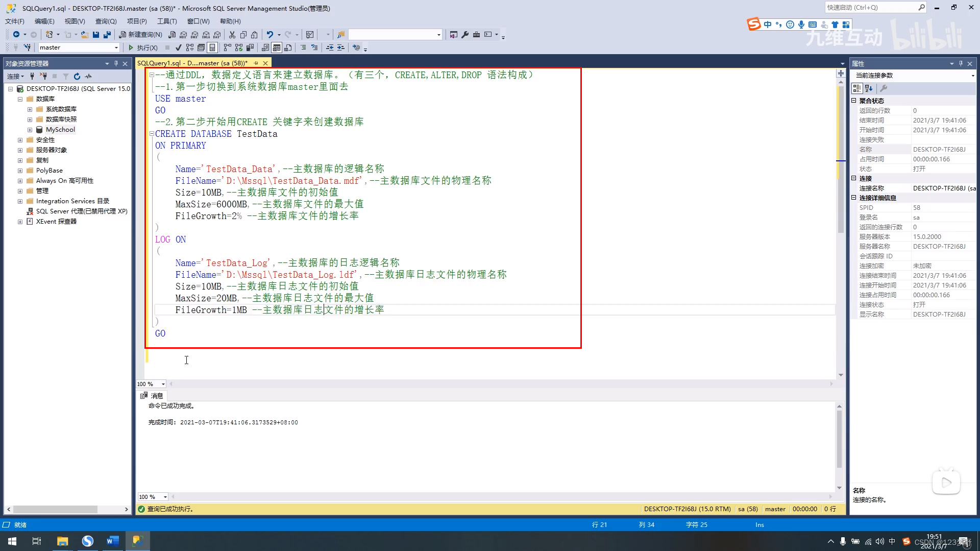The height and width of the screenshot is (551, 980).
Task: Open the 文件(F) menu
Action: pos(15,21)
